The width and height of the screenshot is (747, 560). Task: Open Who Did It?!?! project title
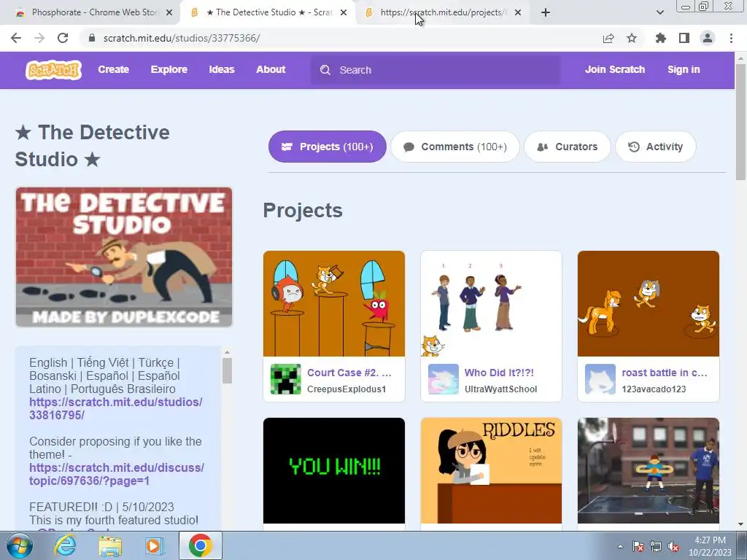pos(499,373)
